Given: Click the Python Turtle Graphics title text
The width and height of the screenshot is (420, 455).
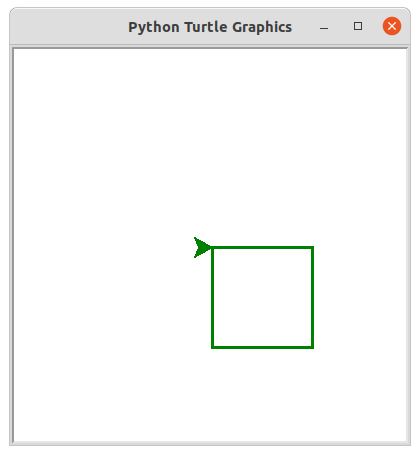Looking at the screenshot, I should click(x=210, y=27).
